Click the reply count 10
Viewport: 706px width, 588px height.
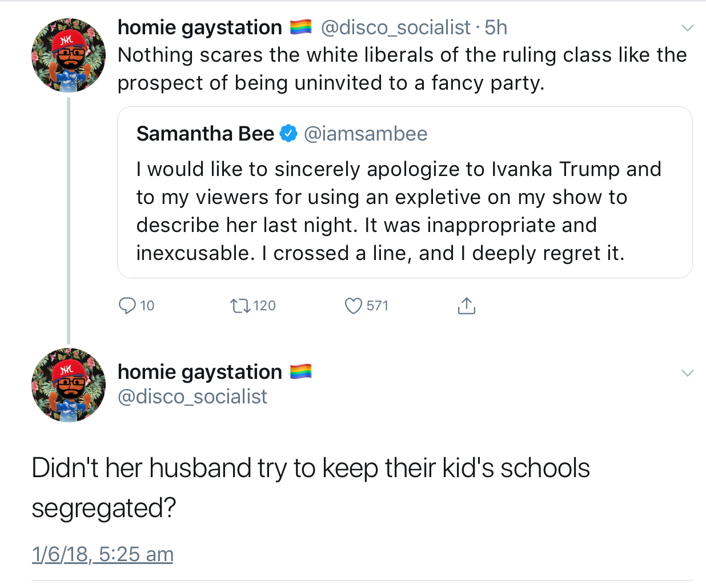[147, 306]
